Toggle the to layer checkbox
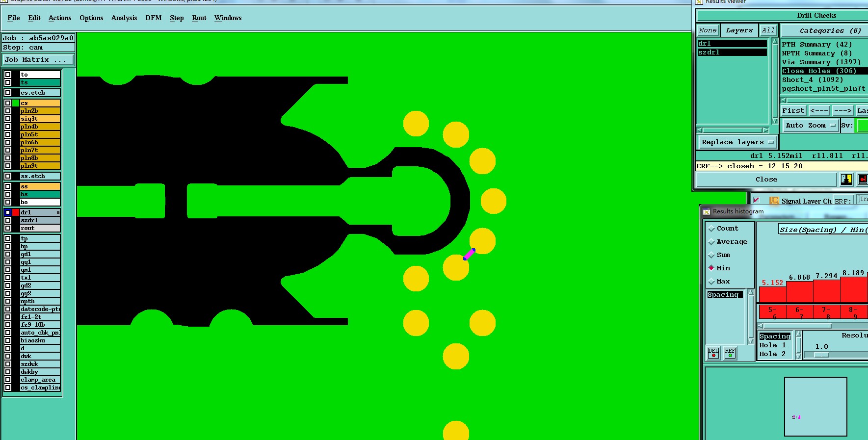868x440 pixels. coord(8,75)
